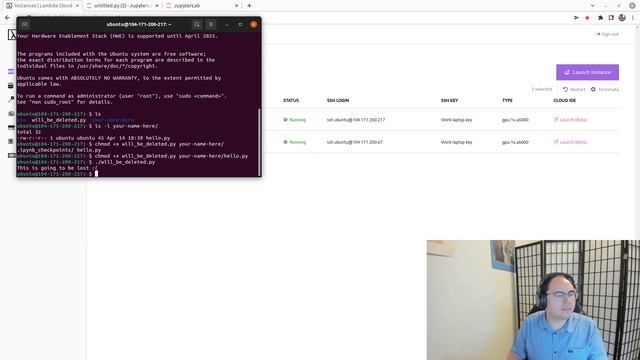Switch to the untitled.py Jupyter tab
The image size is (640, 360).
click(x=122, y=6)
